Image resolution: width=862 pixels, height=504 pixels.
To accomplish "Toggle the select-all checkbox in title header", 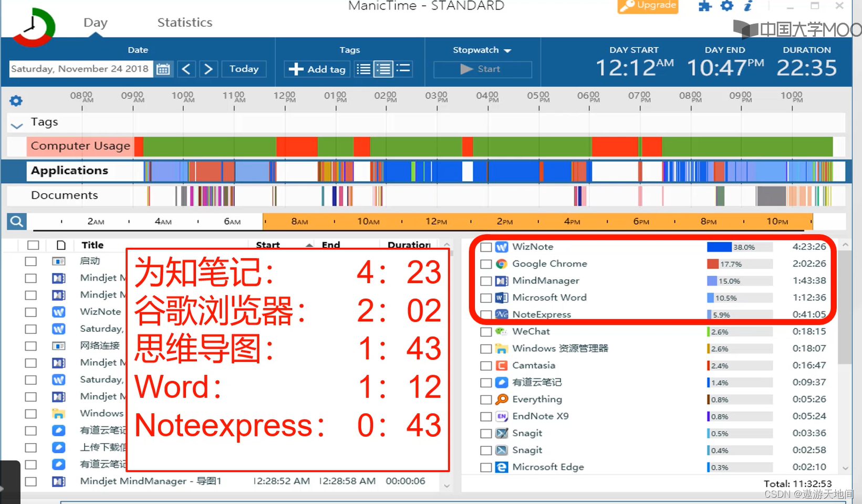I will tap(33, 245).
